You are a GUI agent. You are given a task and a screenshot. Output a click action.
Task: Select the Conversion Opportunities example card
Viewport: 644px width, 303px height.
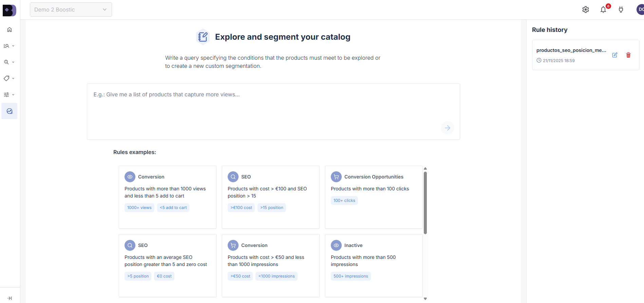pyautogui.click(x=374, y=197)
